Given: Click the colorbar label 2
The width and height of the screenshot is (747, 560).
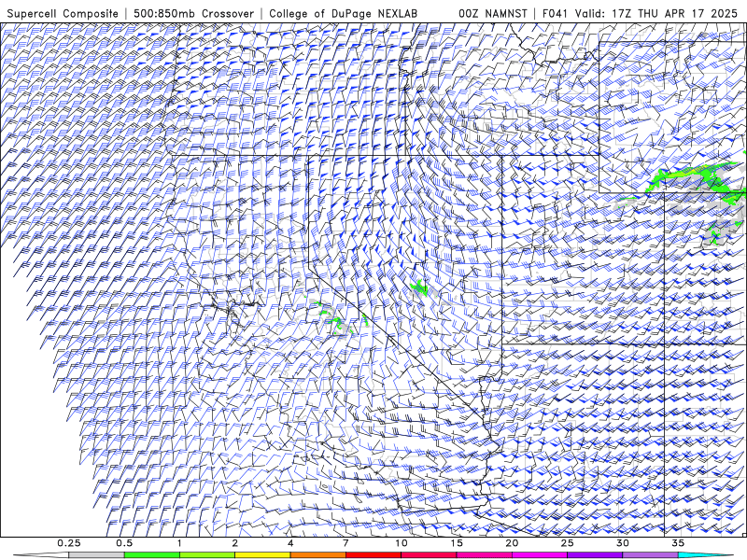Looking at the screenshot, I should (235, 543).
